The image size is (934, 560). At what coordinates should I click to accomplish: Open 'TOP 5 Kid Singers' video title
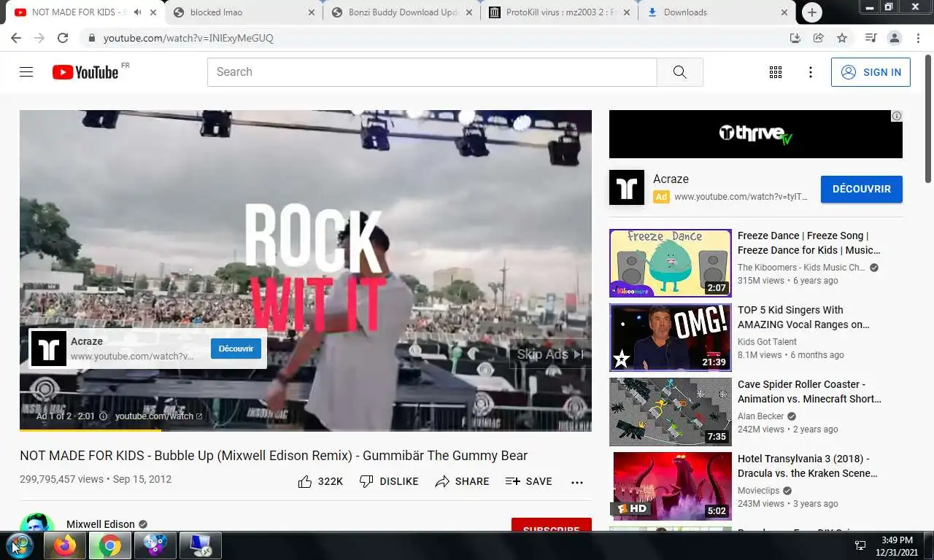click(x=803, y=317)
